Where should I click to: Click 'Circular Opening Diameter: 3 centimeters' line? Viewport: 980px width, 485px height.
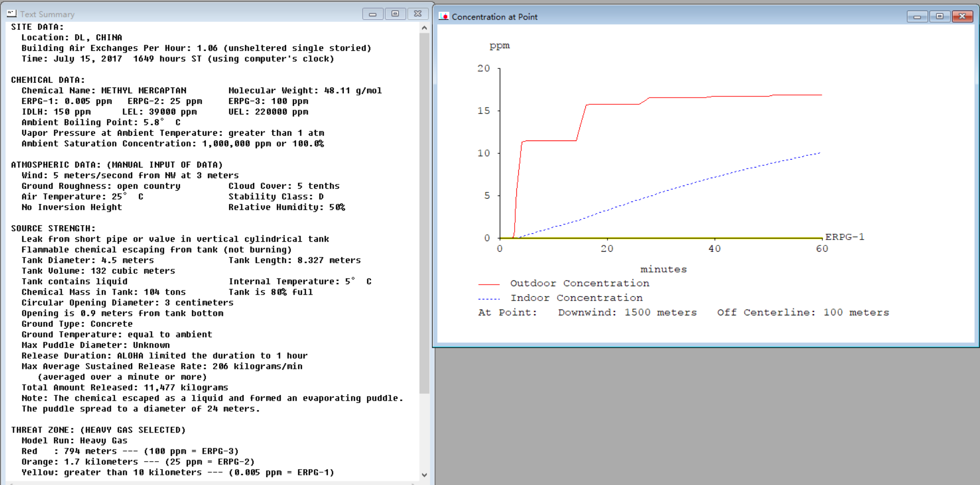click(127, 303)
